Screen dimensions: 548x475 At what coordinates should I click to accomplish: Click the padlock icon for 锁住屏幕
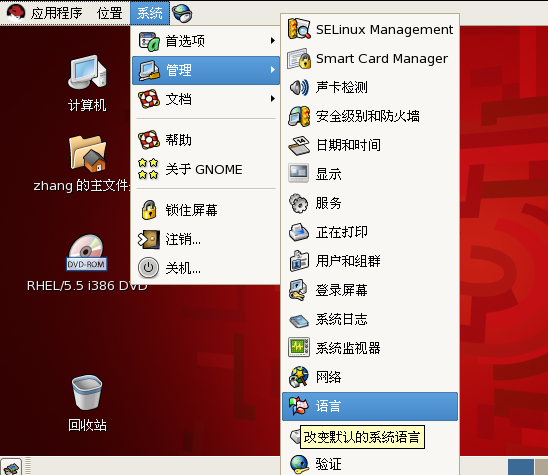149,210
